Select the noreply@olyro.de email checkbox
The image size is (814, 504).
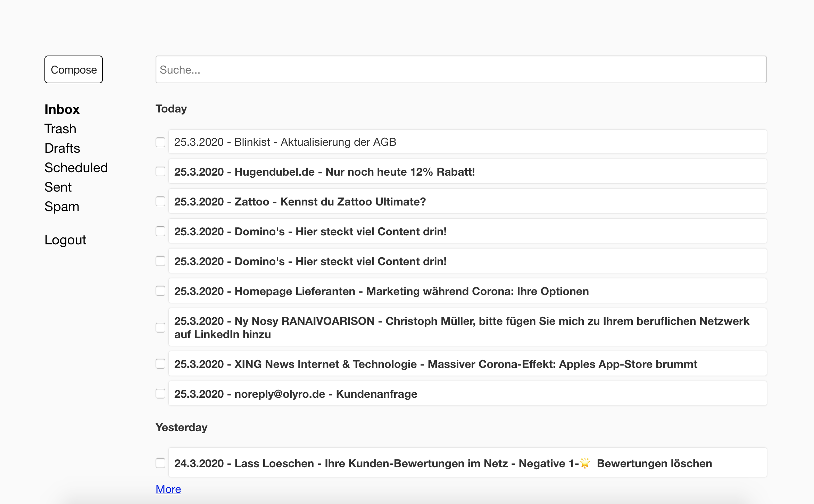point(160,394)
